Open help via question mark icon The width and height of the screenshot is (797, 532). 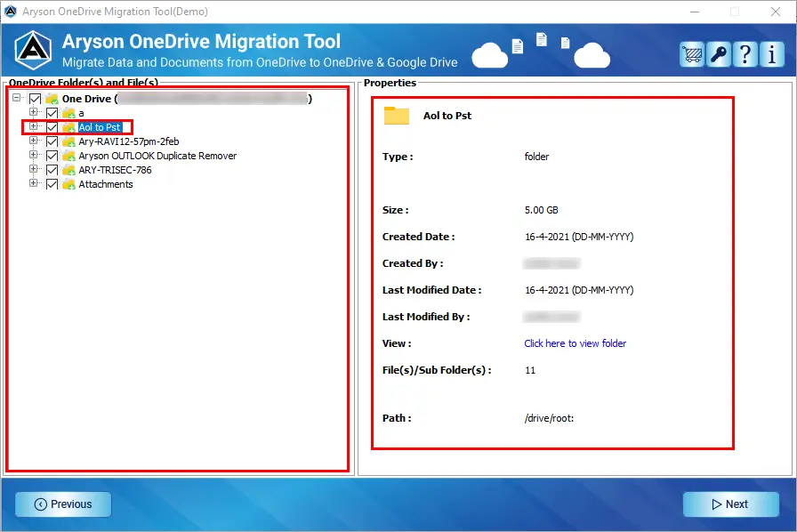[x=745, y=54]
